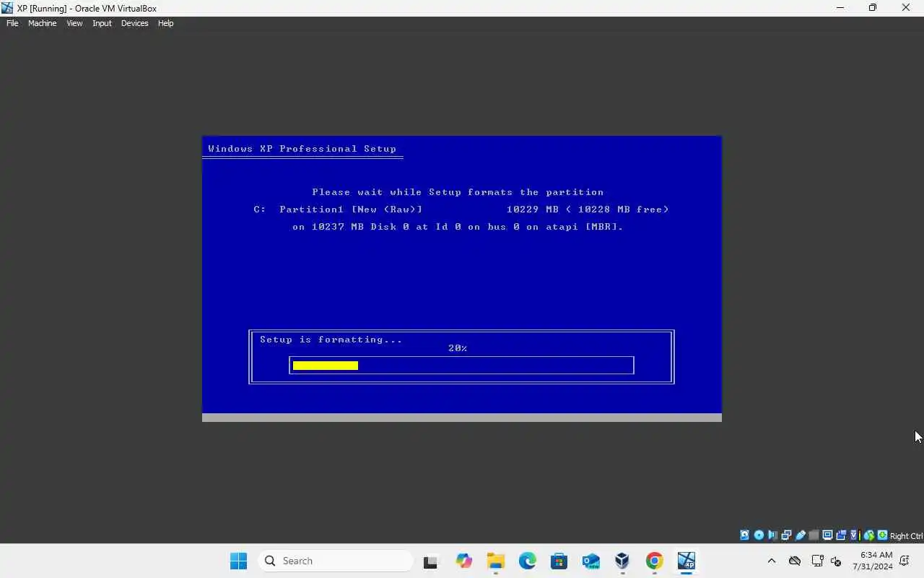Open the Input menu
Screen dimensions: 924x578
pos(102,23)
